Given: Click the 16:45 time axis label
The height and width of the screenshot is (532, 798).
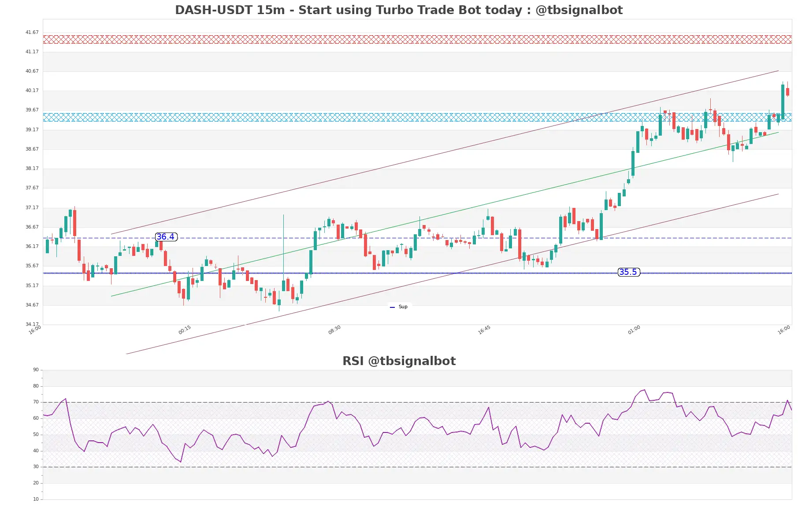Looking at the screenshot, I should (x=484, y=330).
